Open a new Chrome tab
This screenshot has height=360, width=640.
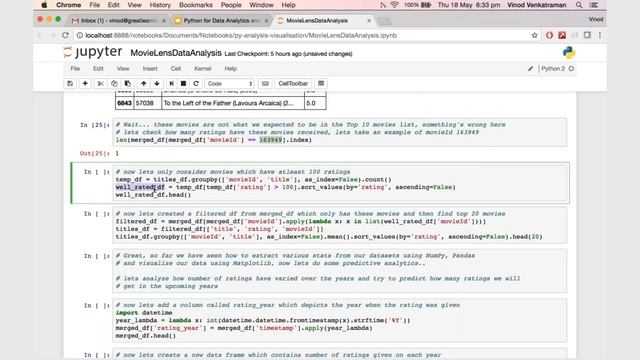click(x=384, y=20)
